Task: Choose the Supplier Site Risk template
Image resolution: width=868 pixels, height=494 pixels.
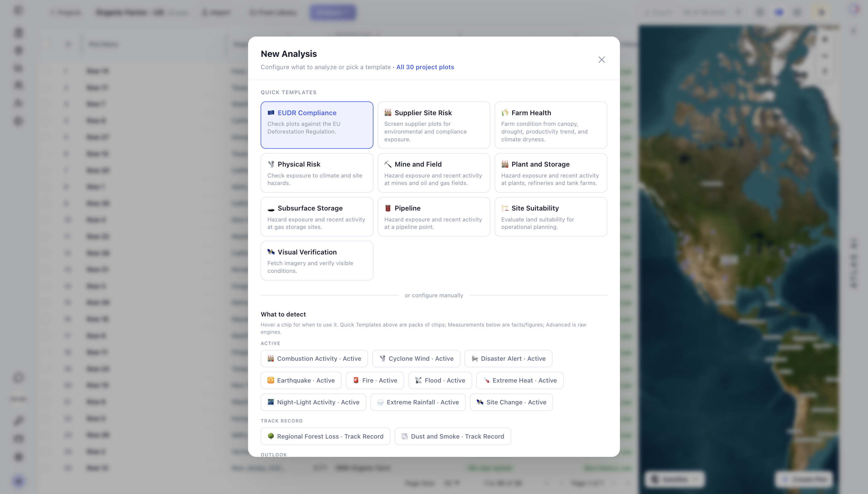Action: point(434,125)
